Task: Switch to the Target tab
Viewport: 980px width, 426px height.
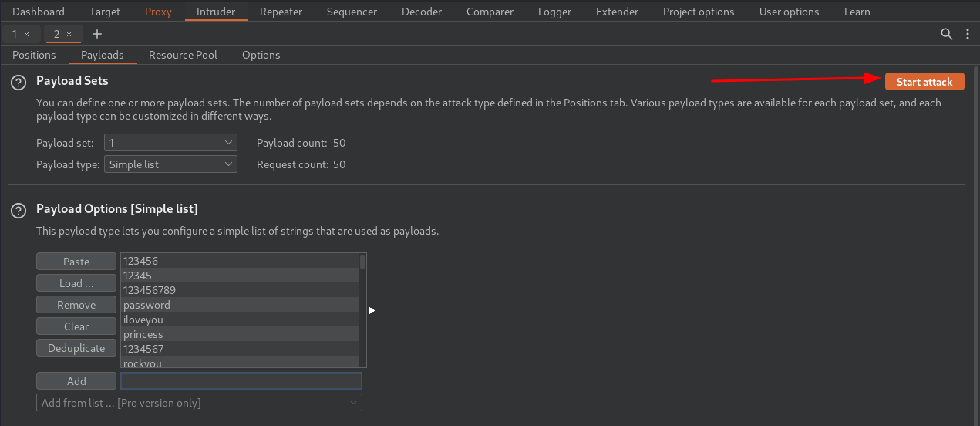Action: pyautogui.click(x=105, y=12)
